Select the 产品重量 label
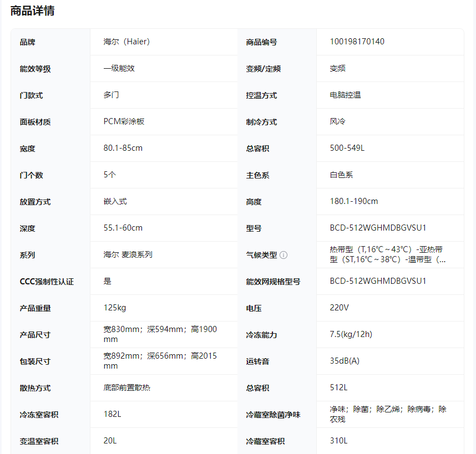 [x=35, y=308]
